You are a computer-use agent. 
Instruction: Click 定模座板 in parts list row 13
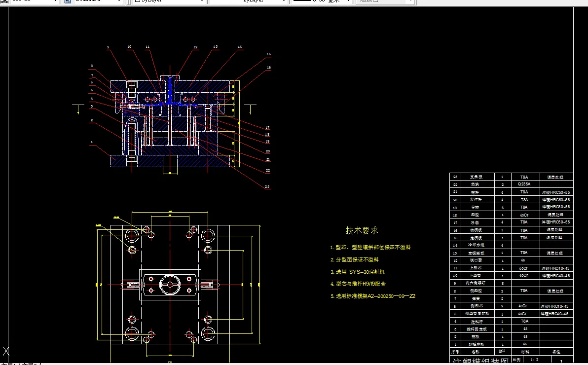(x=476, y=253)
